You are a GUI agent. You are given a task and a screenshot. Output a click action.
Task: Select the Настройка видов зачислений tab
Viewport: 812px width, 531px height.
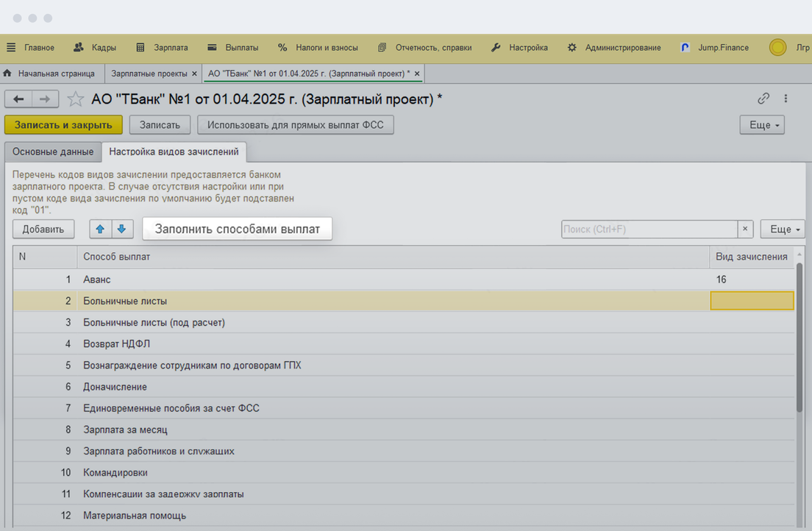[174, 152]
